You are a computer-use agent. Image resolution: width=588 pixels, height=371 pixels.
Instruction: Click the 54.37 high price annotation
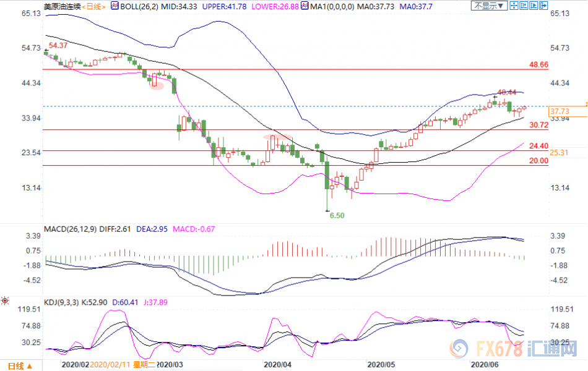(x=58, y=45)
